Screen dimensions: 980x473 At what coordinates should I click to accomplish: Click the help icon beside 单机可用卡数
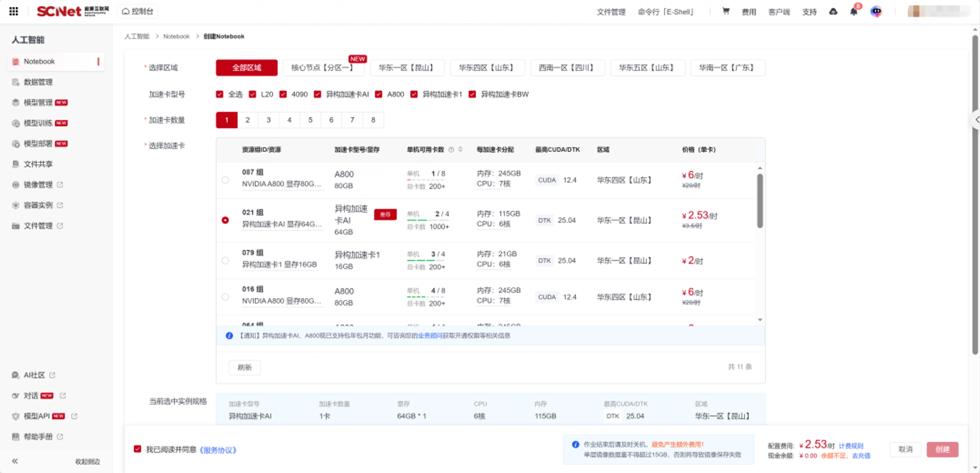pyautogui.click(x=451, y=149)
